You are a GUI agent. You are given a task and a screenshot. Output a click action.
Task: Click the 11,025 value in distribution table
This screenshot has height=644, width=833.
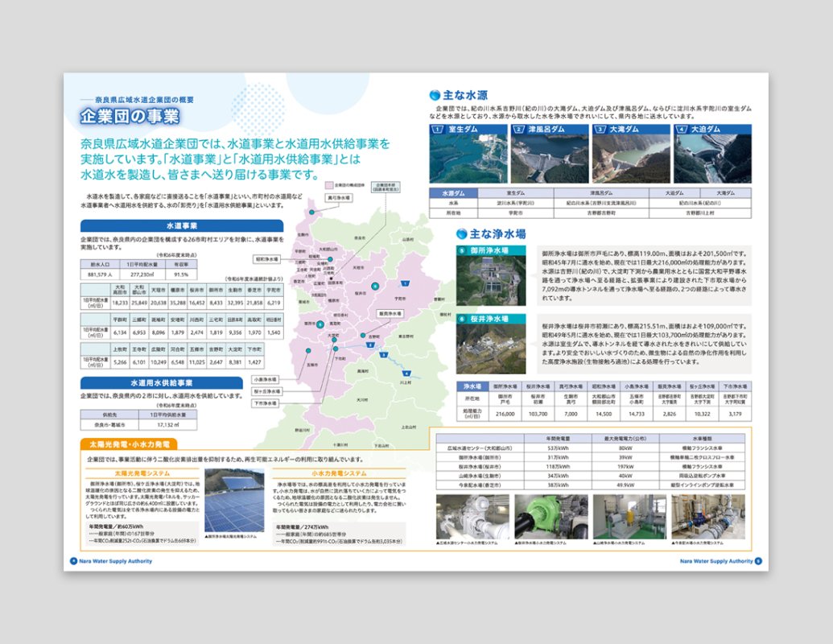tap(196, 362)
